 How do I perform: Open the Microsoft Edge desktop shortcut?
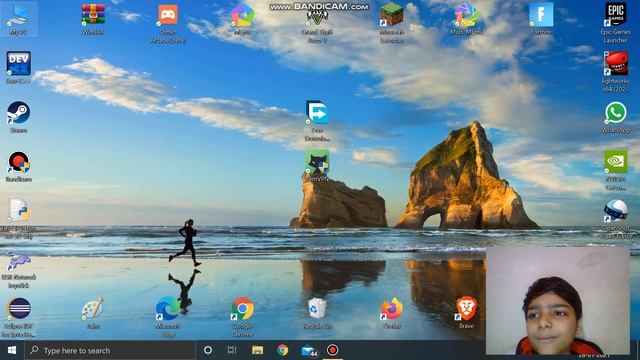(168, 317)
